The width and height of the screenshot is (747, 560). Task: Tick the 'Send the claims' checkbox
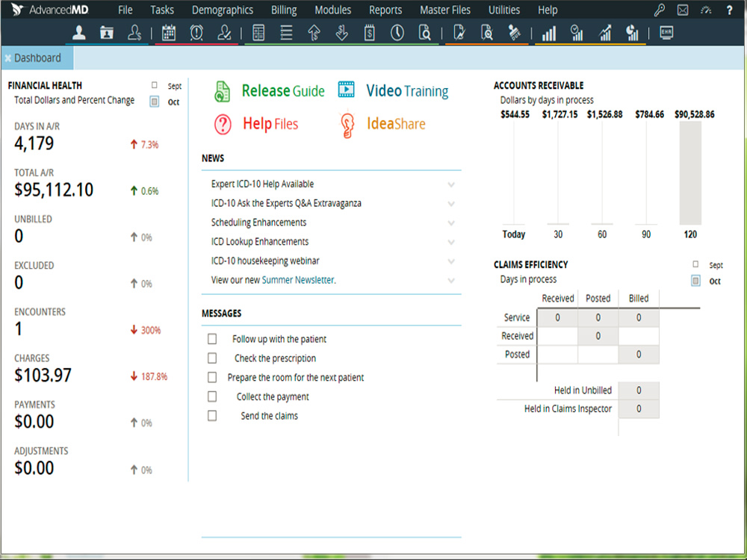click(212, 416)
